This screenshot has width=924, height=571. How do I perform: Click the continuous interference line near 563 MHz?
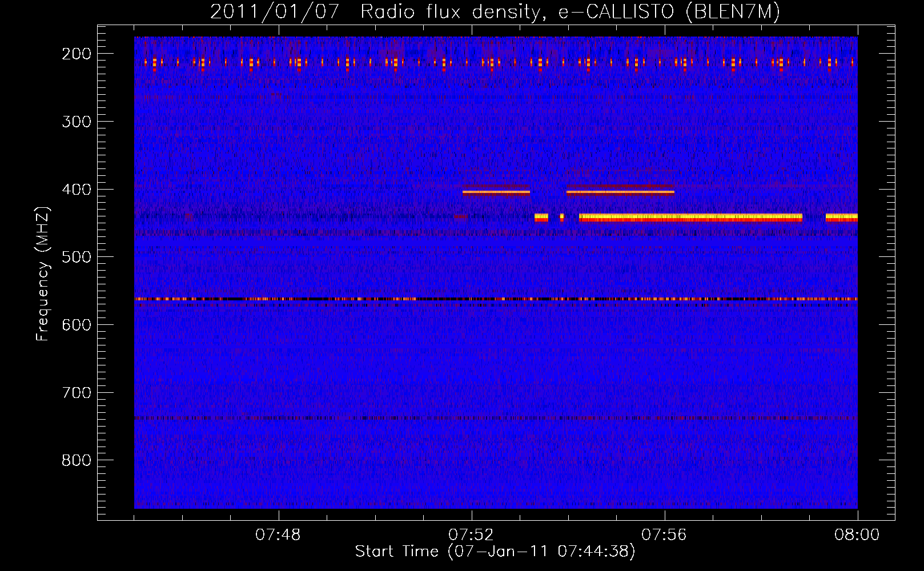496,299
